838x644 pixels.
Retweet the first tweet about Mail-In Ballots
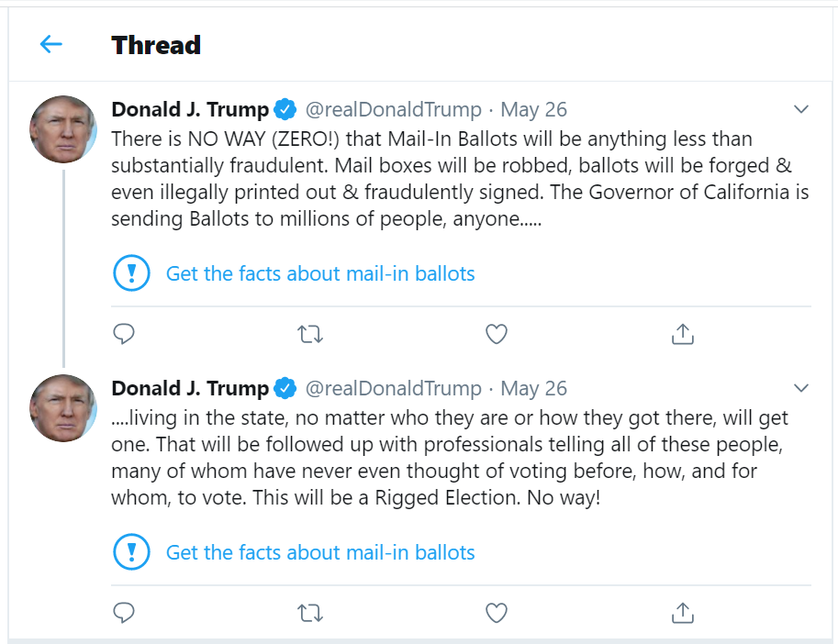[311, 335]
